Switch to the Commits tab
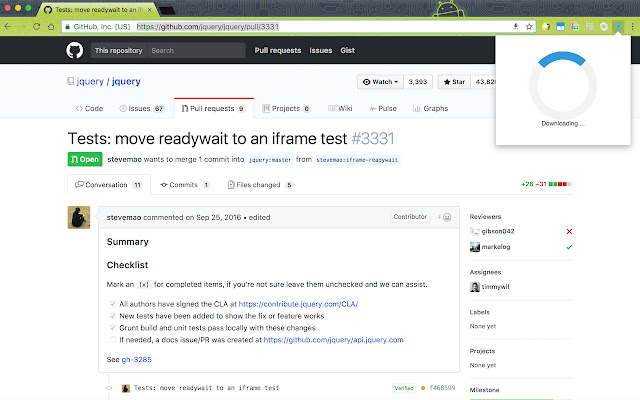This screenshot has height=400, width=640. [185, 185]
